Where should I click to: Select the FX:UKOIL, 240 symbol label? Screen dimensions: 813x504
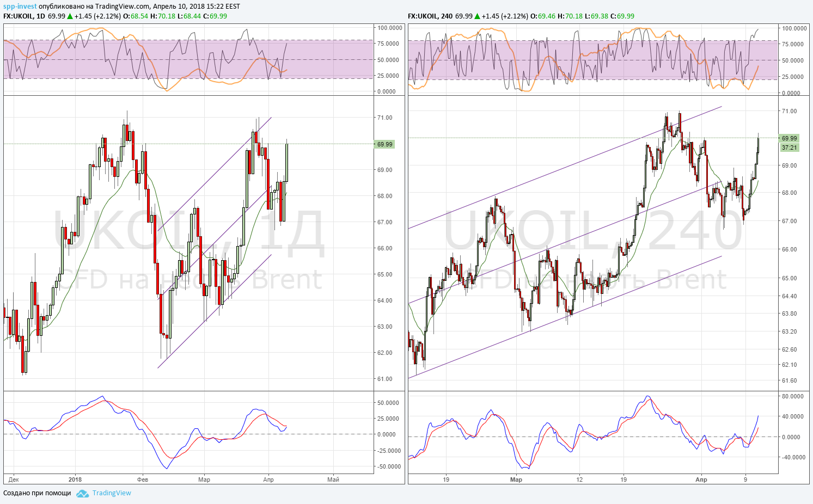click(x=430, y=16)
